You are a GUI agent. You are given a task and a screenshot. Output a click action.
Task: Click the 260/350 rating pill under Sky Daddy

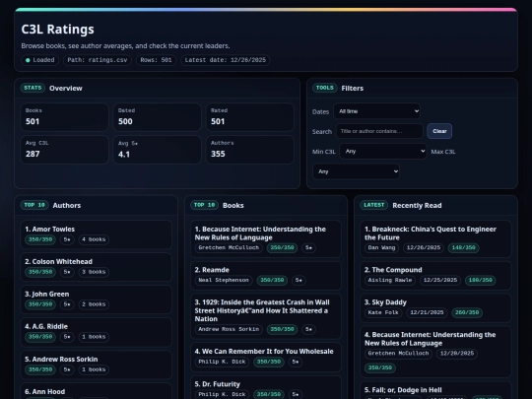[467, 312]
